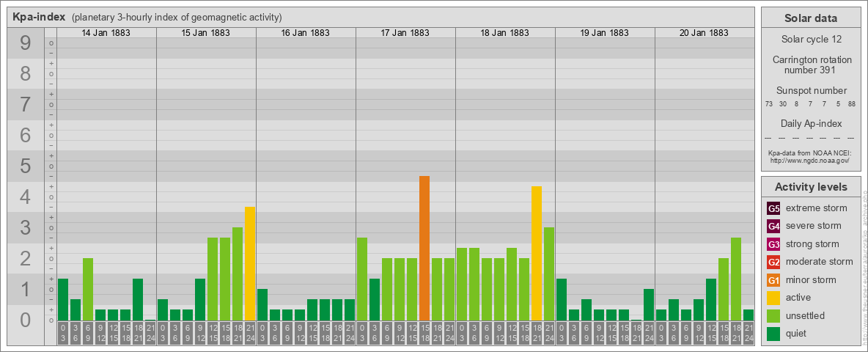Click sunspot number value 5
This screenshot has height=352, width=868.
point(838,104)
